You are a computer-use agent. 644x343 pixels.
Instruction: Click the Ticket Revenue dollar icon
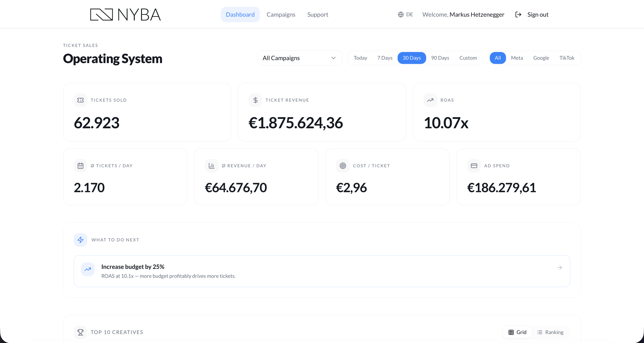click(255, 100)
